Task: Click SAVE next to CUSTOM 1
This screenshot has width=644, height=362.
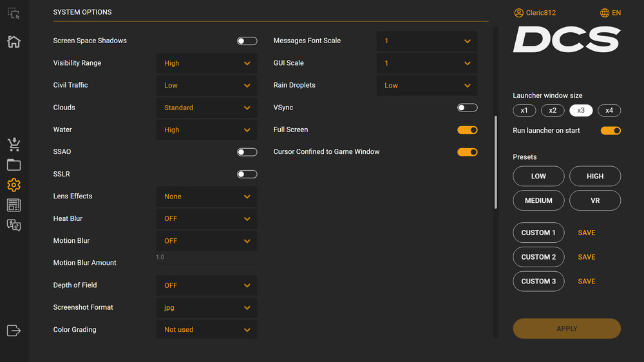Action: pos(587,233)
